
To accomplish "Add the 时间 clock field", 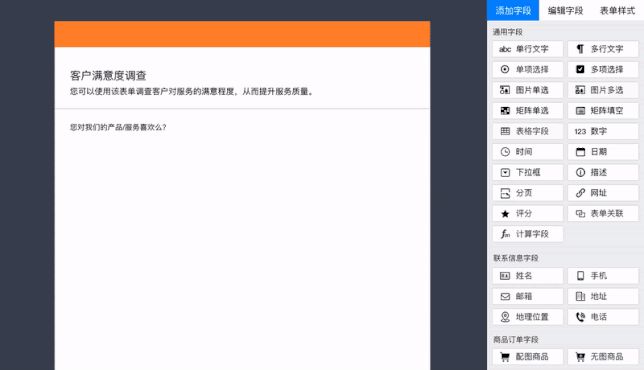I will [528, 152].
